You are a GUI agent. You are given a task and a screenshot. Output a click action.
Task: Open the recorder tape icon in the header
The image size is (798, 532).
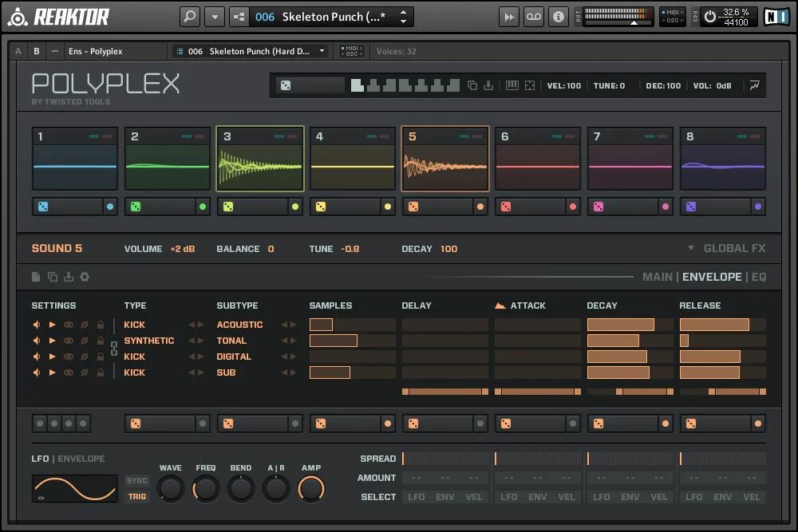[x=533, y=17]
